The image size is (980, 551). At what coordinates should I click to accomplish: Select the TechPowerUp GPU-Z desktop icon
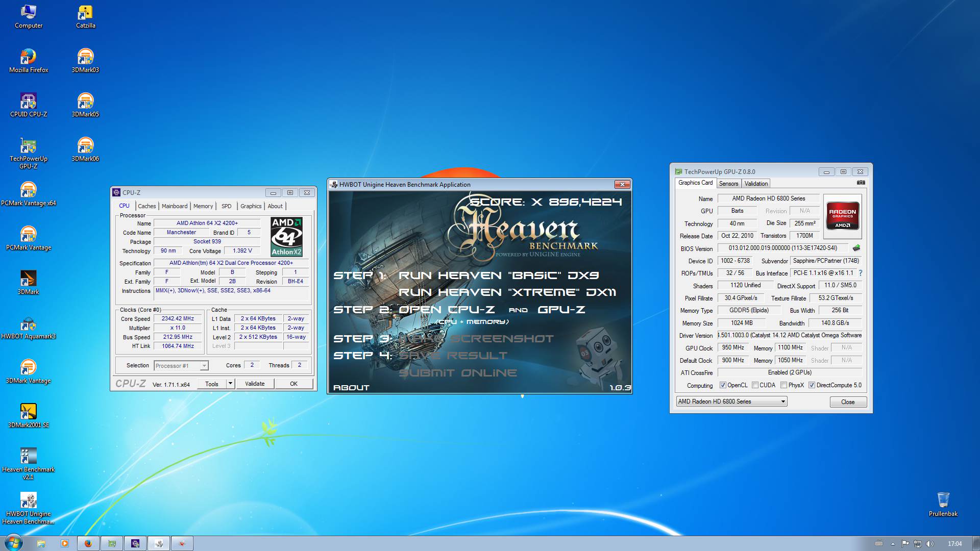click(29, 154)
